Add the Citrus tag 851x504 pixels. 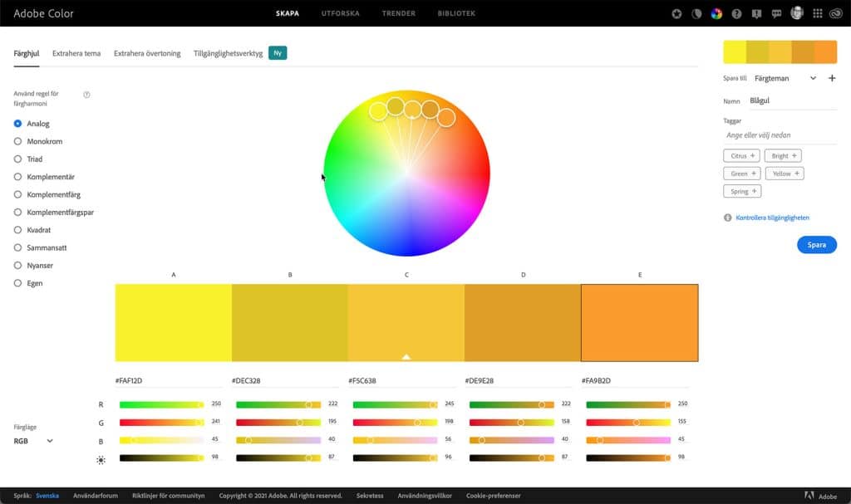pyautogui.click(x=742, y=156)
